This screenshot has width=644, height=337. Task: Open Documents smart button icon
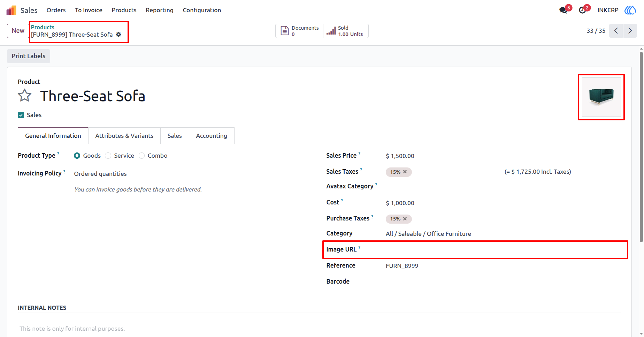(285, 31)
